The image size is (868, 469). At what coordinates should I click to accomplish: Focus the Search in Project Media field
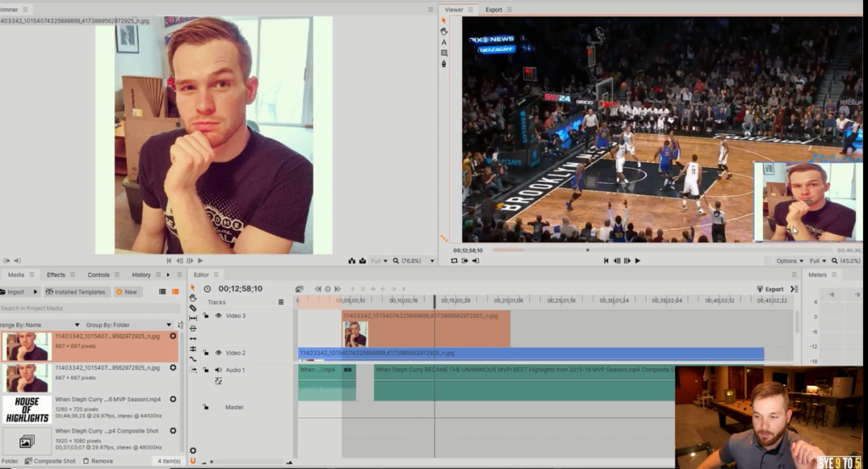[90, 308]
